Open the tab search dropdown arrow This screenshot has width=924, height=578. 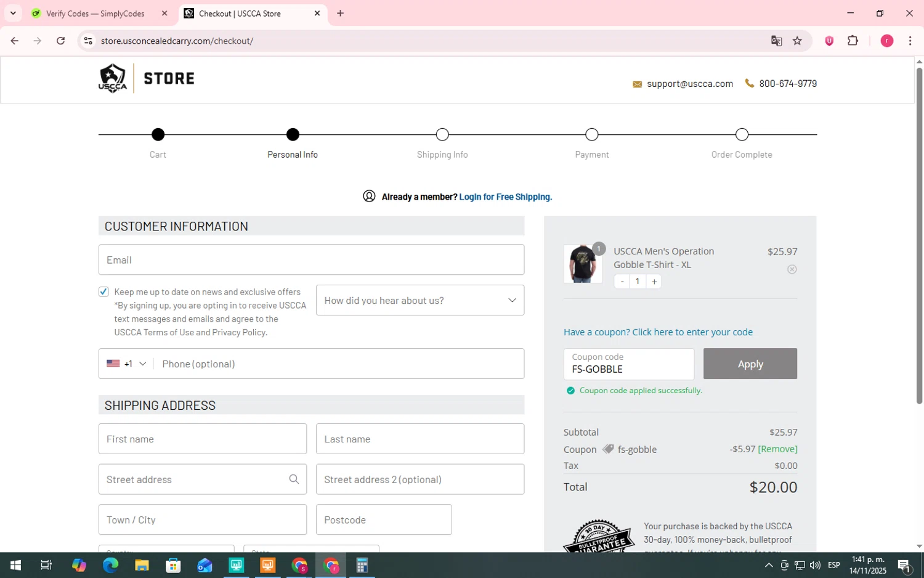[13, 13]
